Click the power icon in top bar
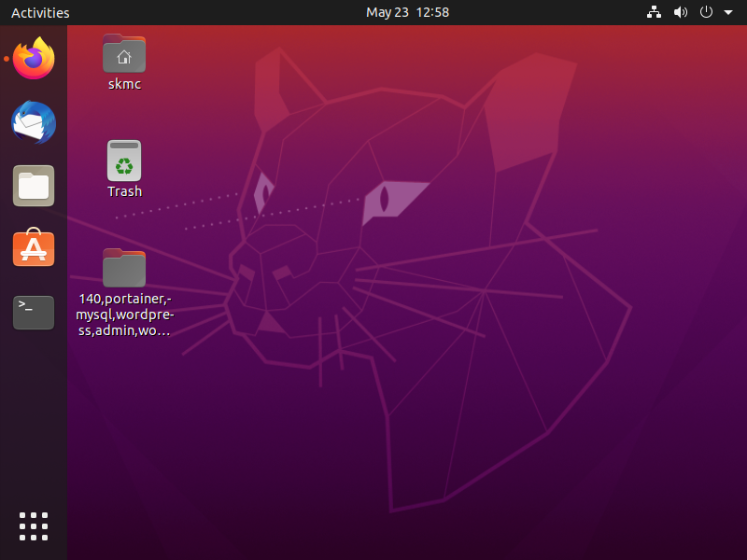747x560 pixels. pos(706,12)
